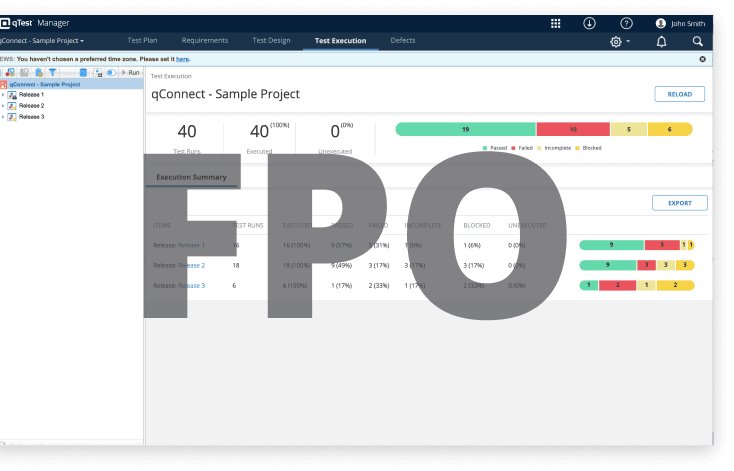734x471 pixels.
Task: Select Release 1 in the tree
Action: pyautogui.click(x=31, y=95)
